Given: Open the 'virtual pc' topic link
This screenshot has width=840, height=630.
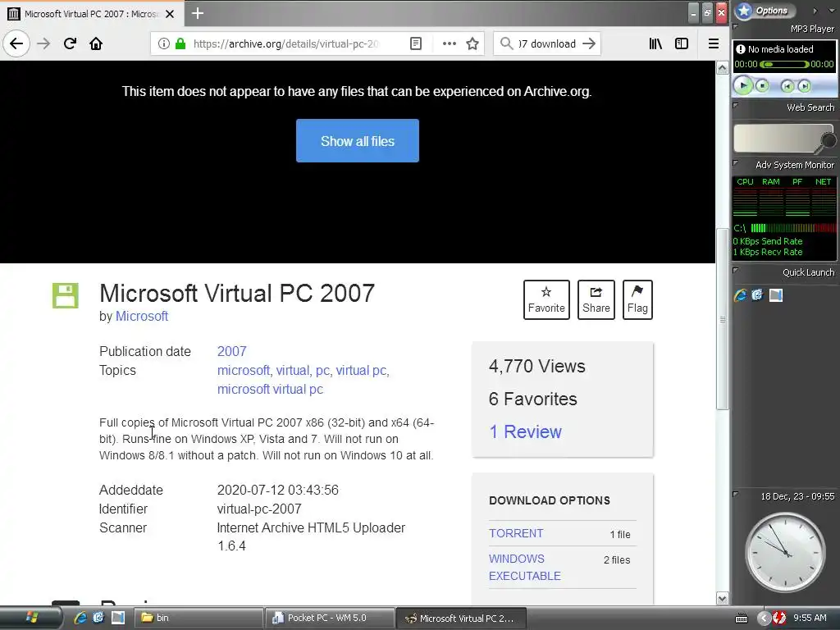Looking at the screenshot, I should click(x=361, y=371).
